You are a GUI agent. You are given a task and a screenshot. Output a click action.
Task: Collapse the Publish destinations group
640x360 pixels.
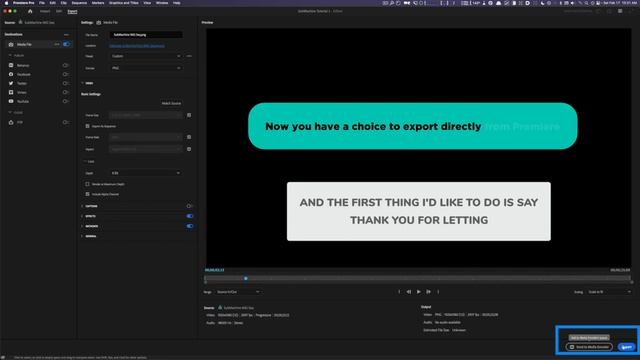[10, 56]
